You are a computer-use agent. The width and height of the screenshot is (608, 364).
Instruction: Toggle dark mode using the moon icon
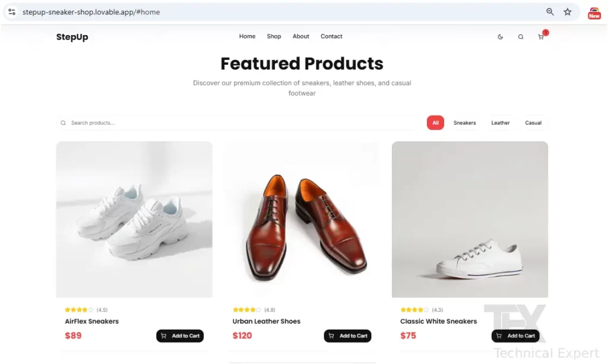(501, 36)
